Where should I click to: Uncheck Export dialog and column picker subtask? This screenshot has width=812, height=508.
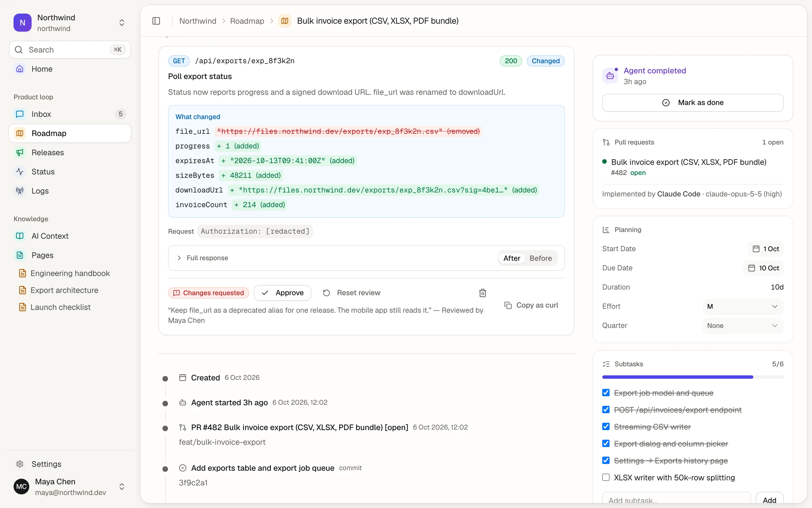(x=606, y=443)
